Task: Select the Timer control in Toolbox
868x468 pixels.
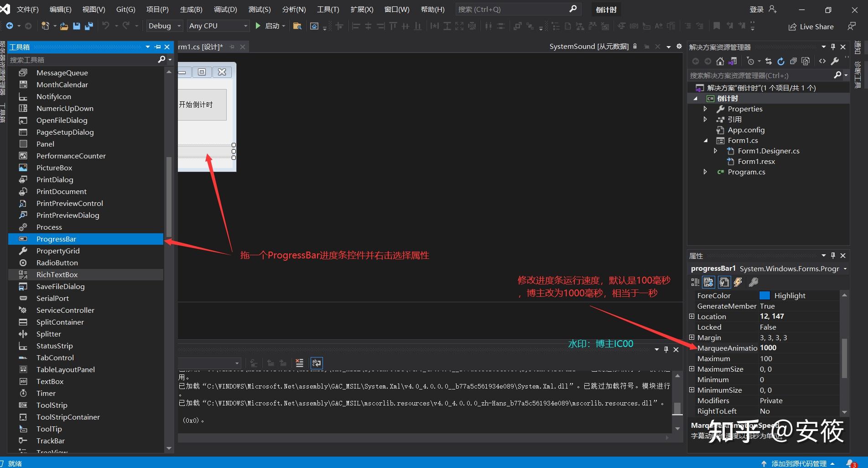Action: [x=47, y=393]
